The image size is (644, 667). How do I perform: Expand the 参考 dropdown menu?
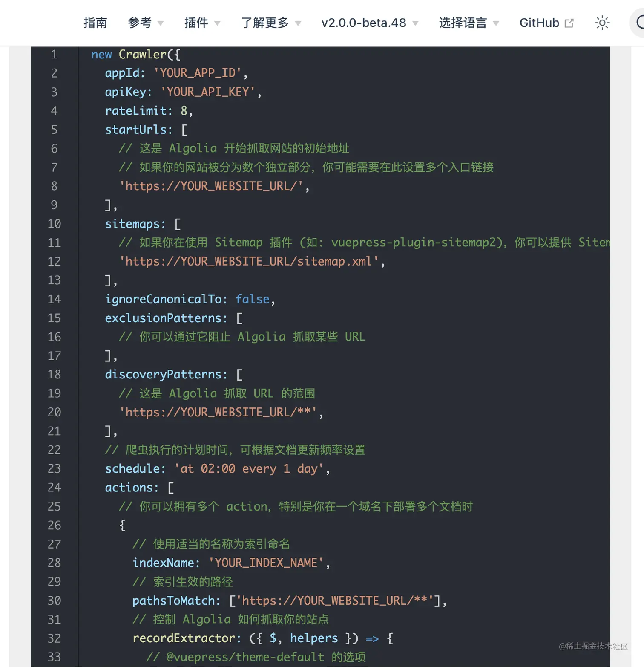coord(146,23)
